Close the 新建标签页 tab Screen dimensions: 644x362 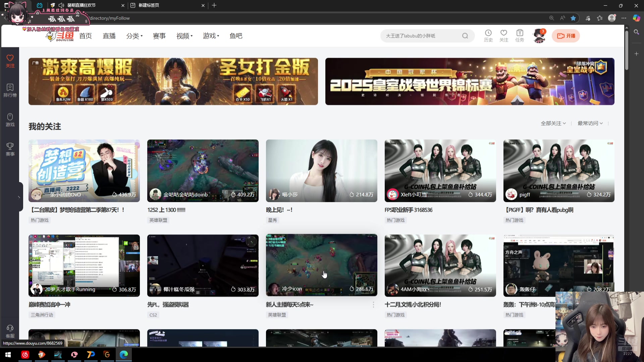[203, 5]
